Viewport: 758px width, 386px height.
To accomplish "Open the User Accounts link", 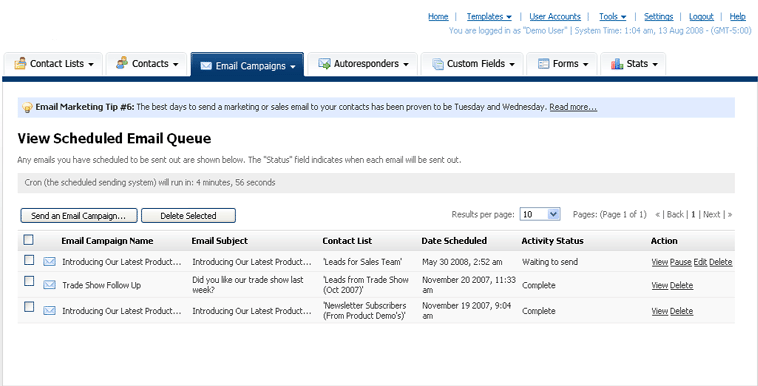I will tap(555, 16).
